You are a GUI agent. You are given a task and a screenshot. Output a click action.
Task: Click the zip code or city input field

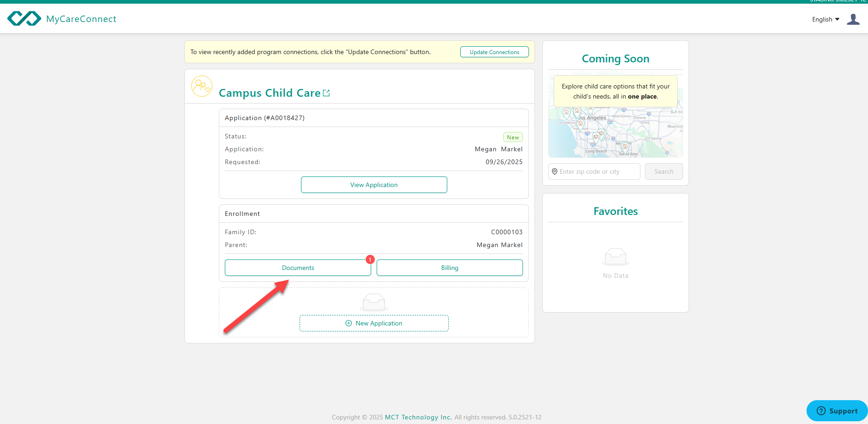click(x=594, y=171)
